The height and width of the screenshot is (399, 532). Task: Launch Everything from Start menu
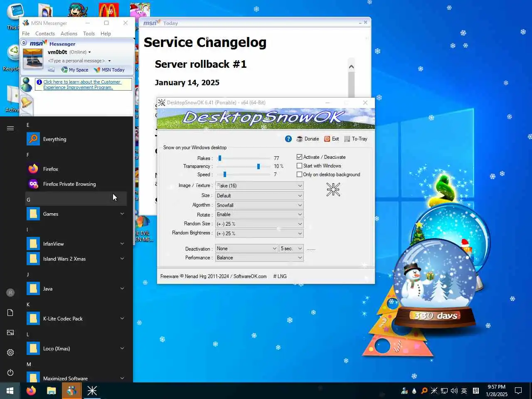pos(76,139)
